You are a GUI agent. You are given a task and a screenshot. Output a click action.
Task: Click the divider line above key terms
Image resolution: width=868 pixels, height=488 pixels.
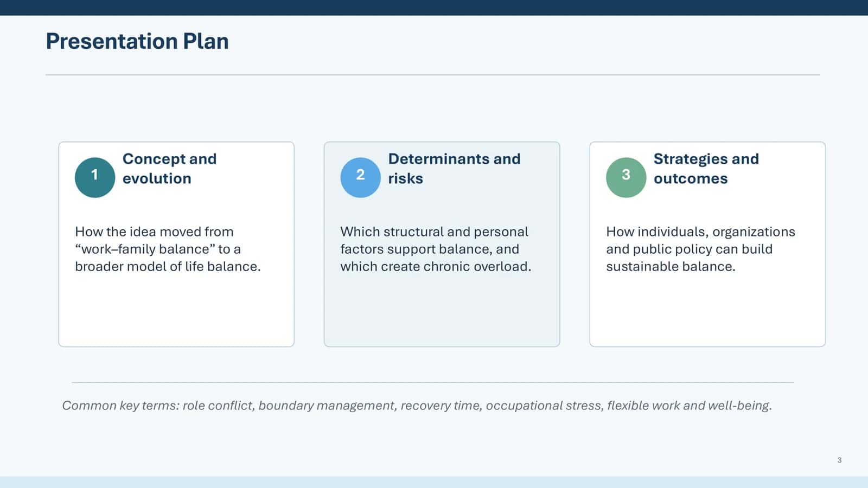click(433, 382)
